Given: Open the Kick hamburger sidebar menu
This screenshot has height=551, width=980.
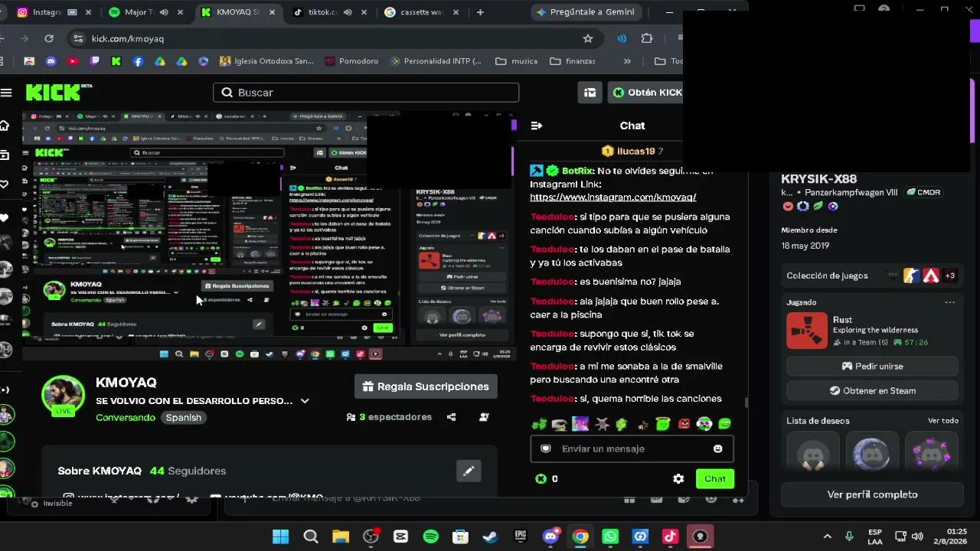Looking at the screenshot, I should pos(6,93).
